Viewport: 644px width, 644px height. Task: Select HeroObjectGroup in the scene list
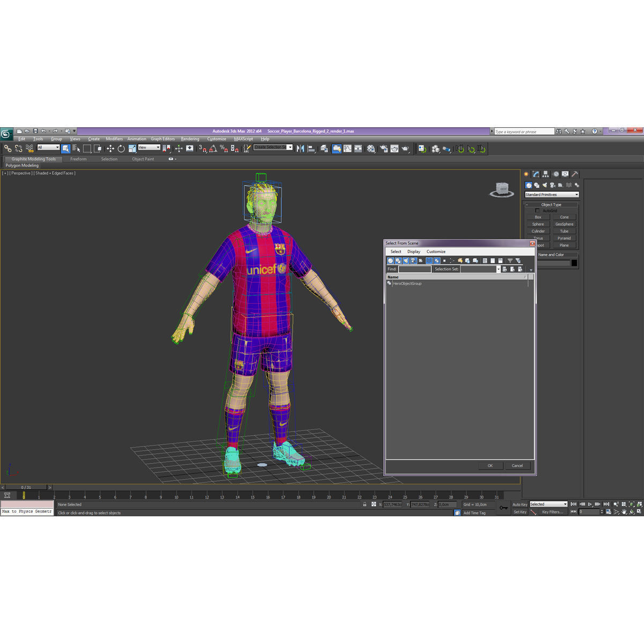[407, 283]
